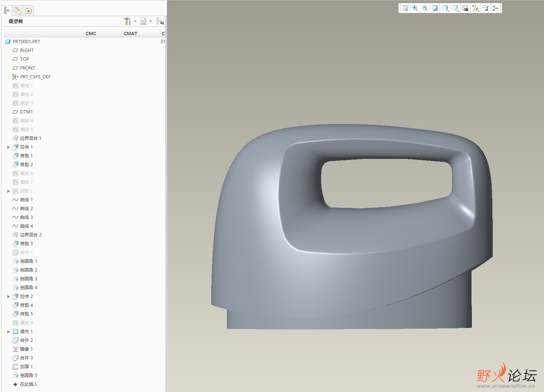Screen dimensions: 544x392
Task: Click the Repaint screen icon
Action: [435, 8]
